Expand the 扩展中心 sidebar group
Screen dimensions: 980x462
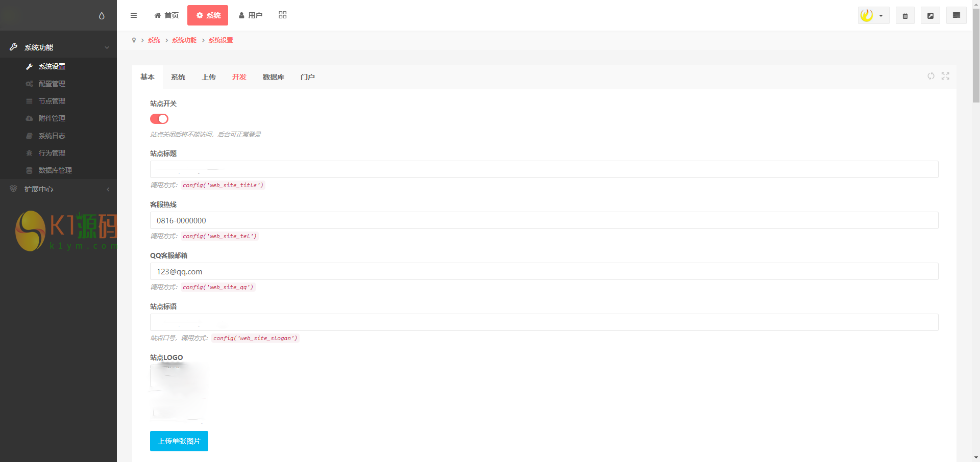click(x=58, y=189)
